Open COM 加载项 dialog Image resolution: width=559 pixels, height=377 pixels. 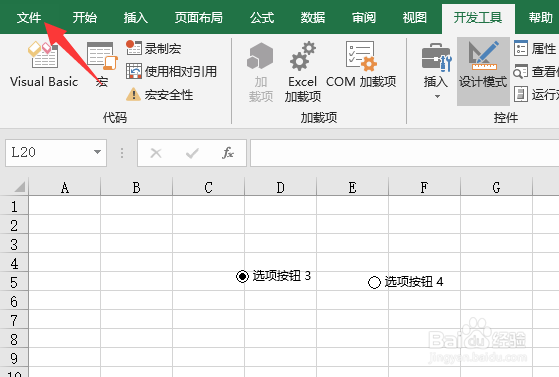pos(361,65)
